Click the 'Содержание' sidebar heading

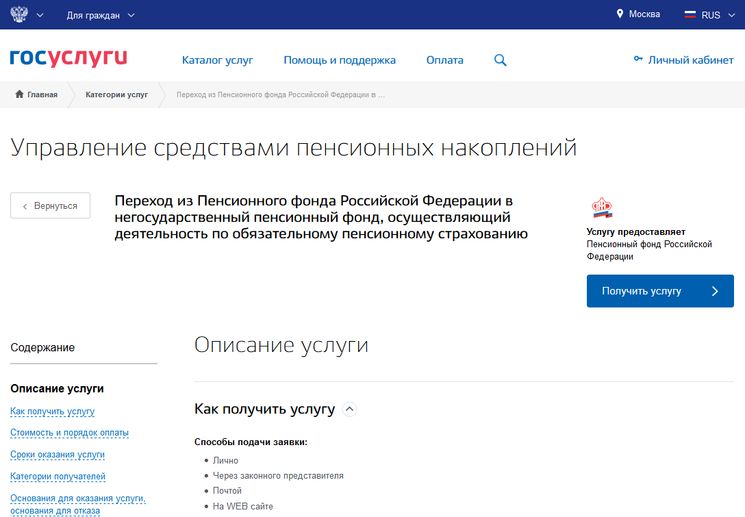coord(42,347)
